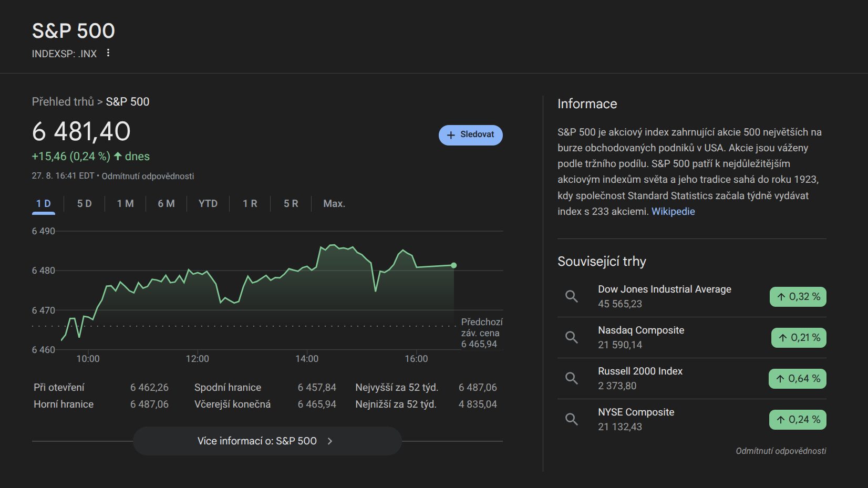Switch to the 5 D chart range

coord(84,204)
